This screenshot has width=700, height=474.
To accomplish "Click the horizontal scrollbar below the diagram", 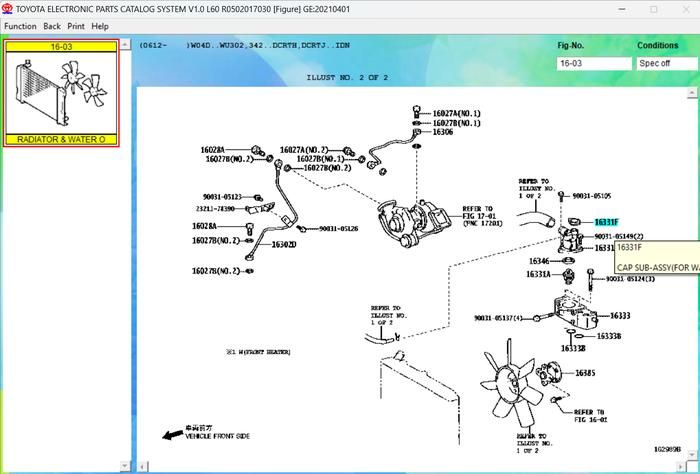I will tap(400, 467).
